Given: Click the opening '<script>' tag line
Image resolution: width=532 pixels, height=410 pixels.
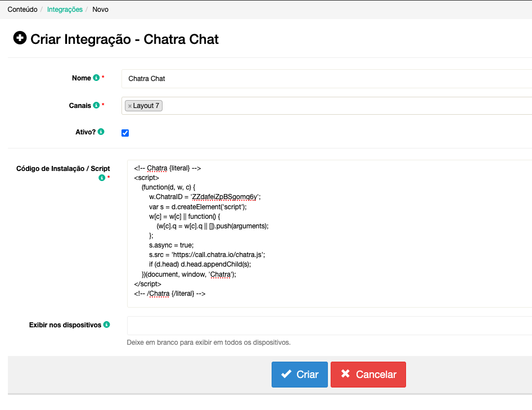Looking at the screenshot, I should click(x=147, y=178).
